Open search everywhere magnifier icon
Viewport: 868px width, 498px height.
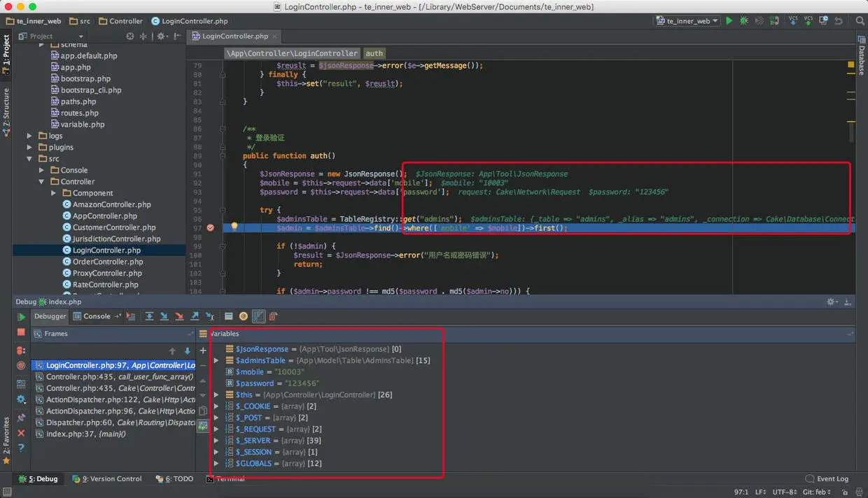coord(860,21)
